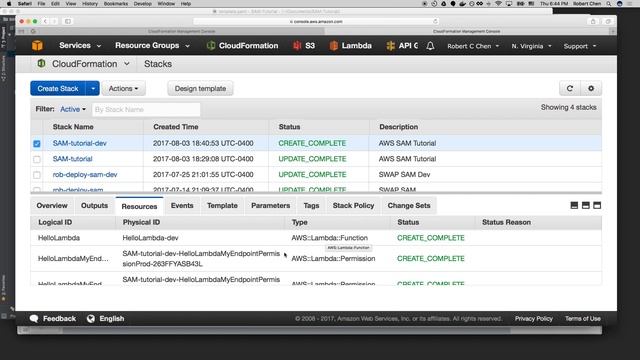Image resolution: width=640 pixels, height=360 pixels.
Task: Open the SAM-tutorial-dev stack link
Action: coord(80,143)
